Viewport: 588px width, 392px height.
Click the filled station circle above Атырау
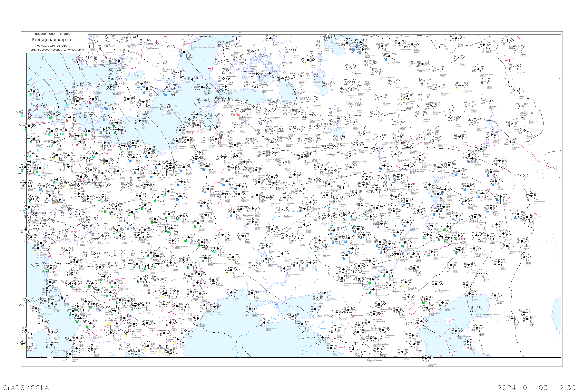[469, 293]
